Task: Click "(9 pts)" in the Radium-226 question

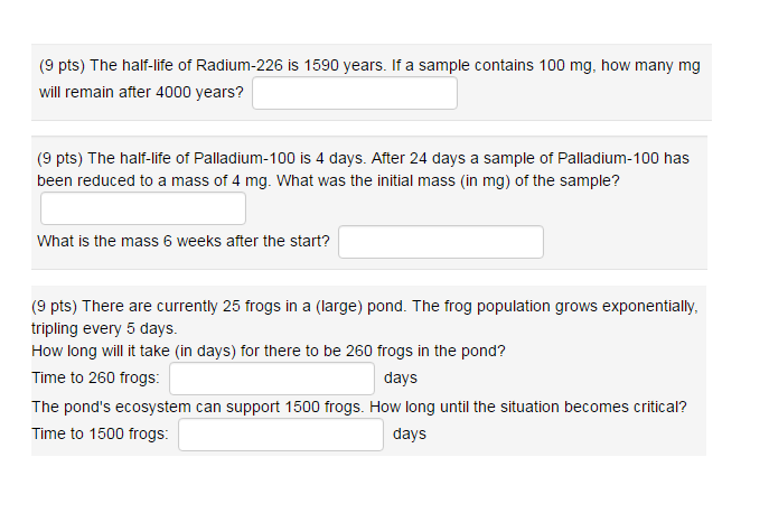Action: [x=62, y=65]
